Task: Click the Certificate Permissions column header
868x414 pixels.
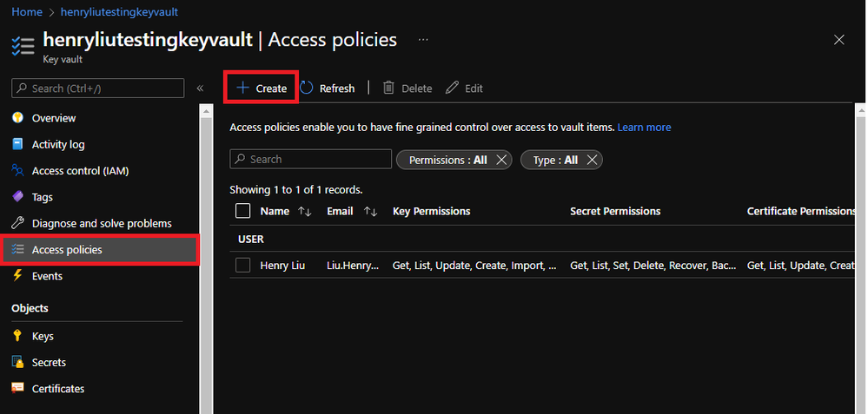Action: tap(801, 211)
